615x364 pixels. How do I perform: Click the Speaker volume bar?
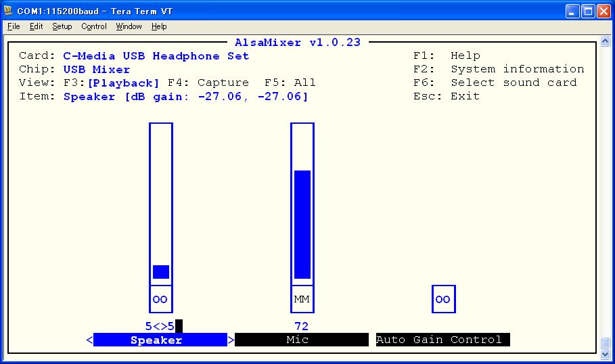coord(161,204)
